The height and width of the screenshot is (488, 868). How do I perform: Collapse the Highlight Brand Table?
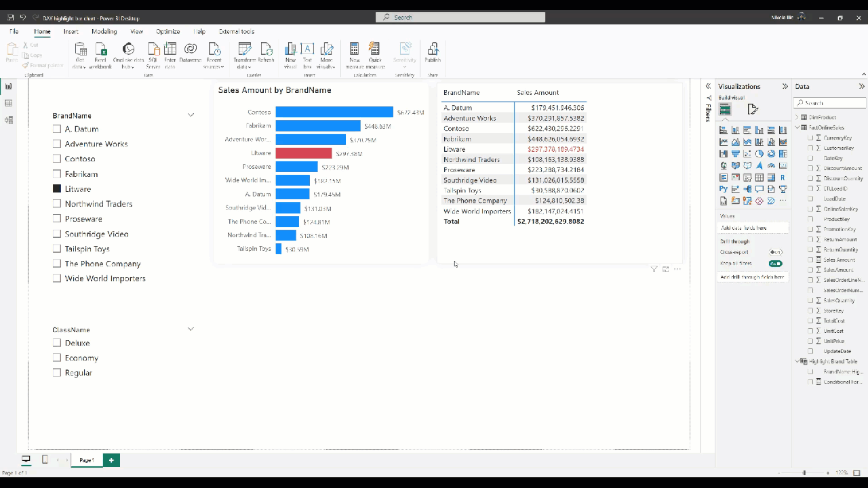[x=797, y=361]
